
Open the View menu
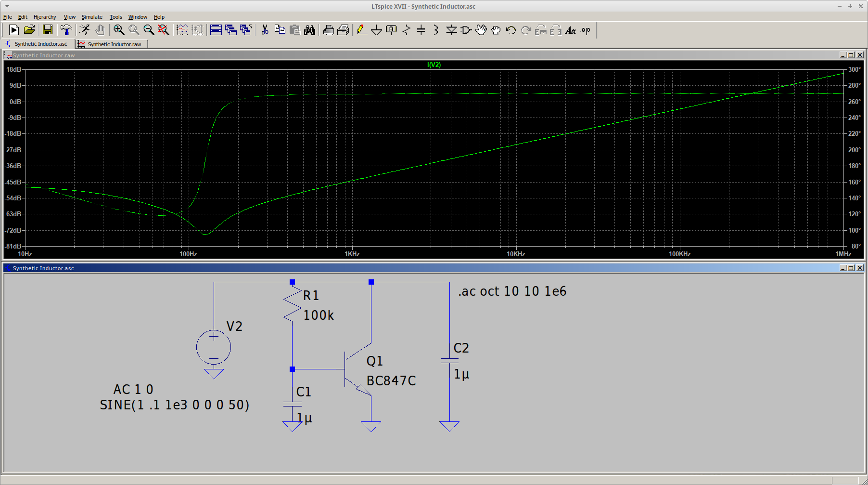(70, 17)
